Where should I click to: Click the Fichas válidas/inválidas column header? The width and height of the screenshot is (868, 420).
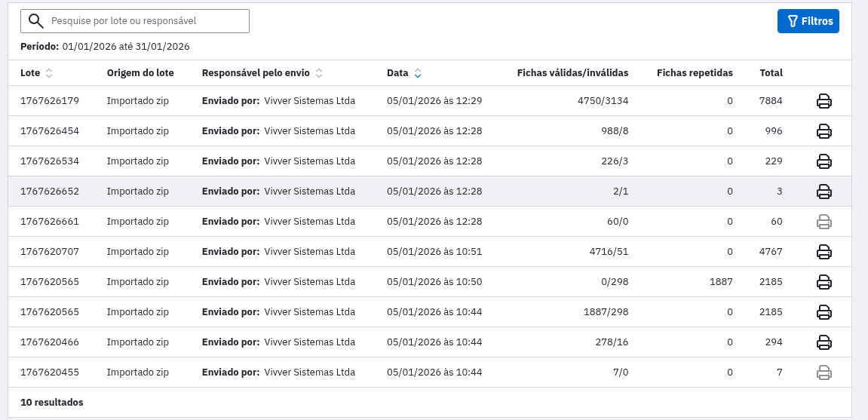point(572,73)
